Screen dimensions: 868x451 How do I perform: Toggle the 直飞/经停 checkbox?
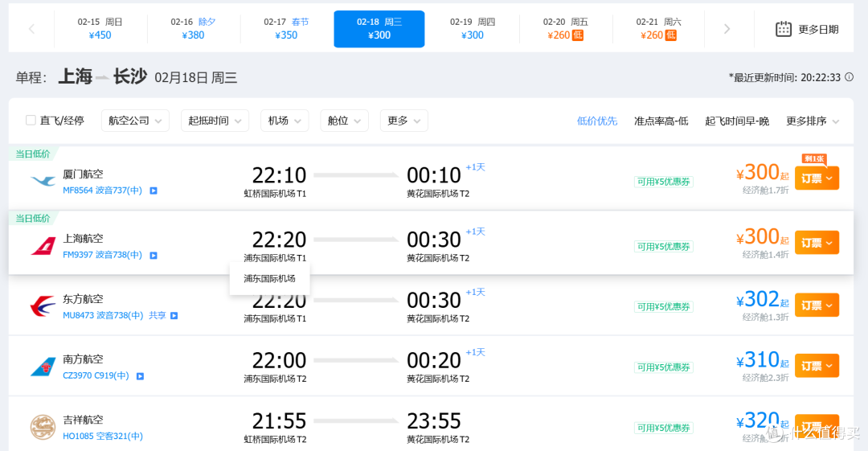click(x=31, y=121)
